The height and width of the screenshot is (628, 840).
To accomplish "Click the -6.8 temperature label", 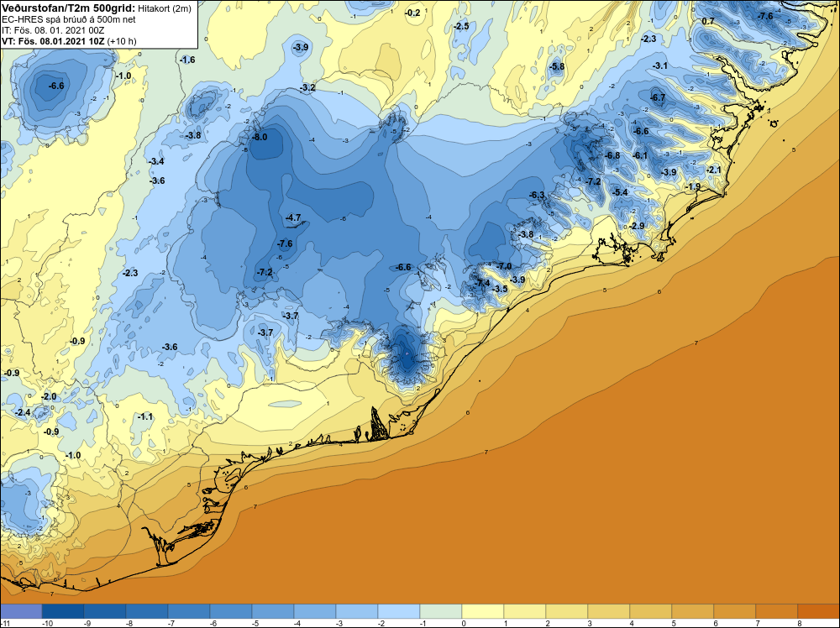I will pos(612,156).
